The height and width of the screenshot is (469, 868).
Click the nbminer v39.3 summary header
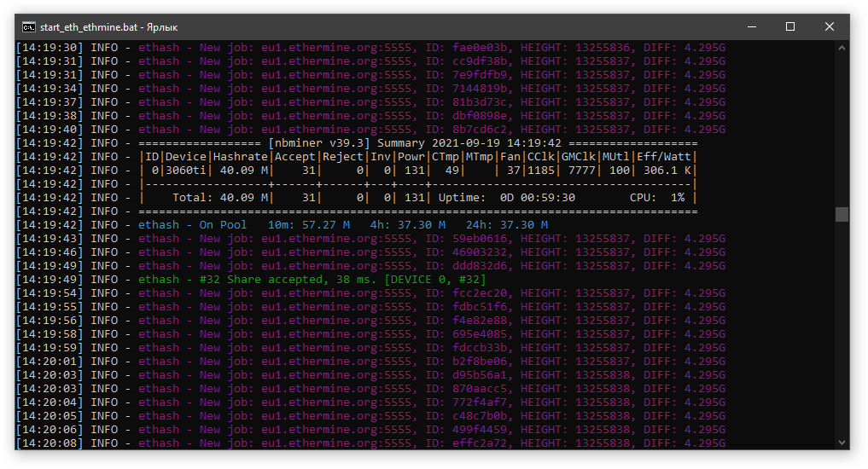click(x=418, y=143)
